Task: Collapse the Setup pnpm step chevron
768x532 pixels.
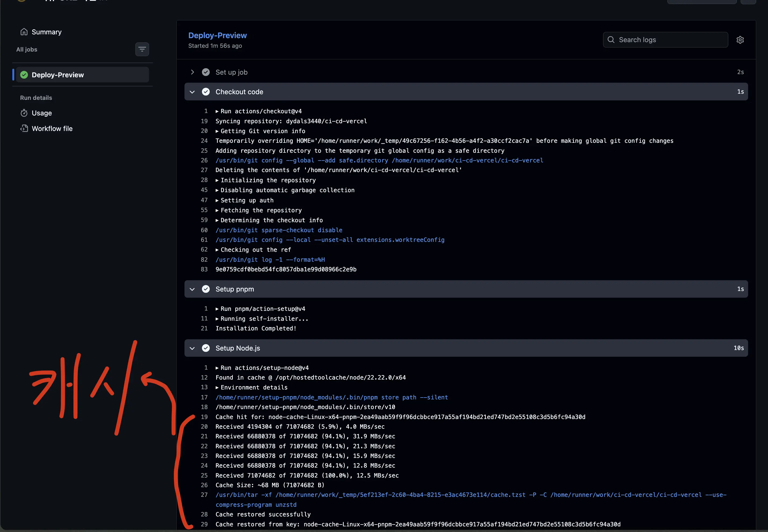Action: pos(193,289)
